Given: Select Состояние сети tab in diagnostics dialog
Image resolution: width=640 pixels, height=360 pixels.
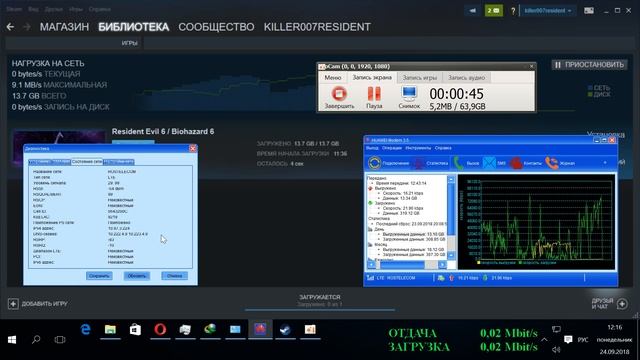Looking at the screenshot, I should tap(87, 162).
